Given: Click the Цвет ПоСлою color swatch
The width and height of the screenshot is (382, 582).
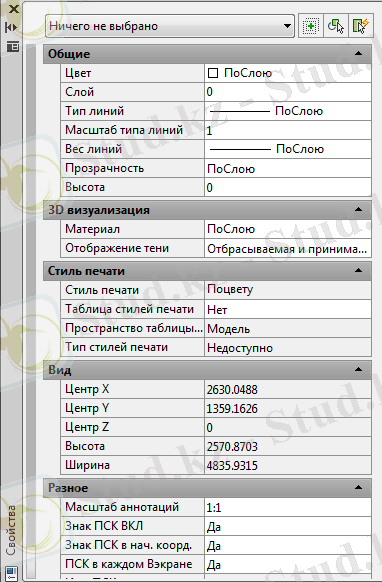Looking at the screenshot, I should 213,73.
